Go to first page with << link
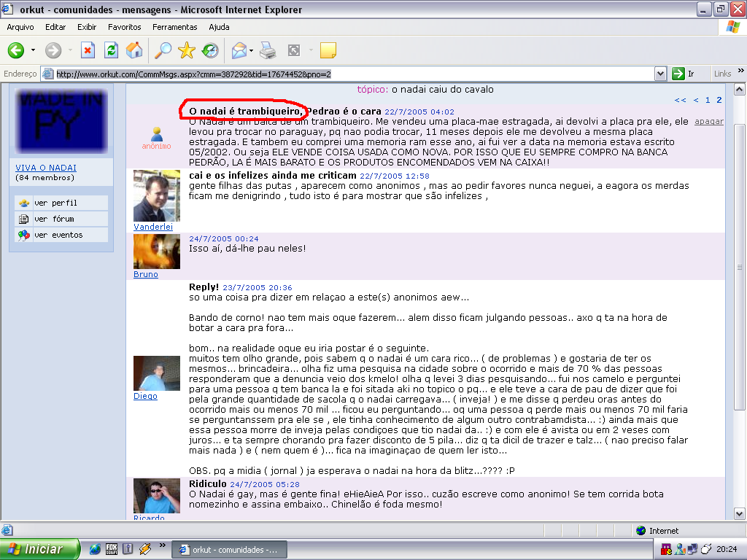Viewport: 747px width, 560px height. coord(681,100)
